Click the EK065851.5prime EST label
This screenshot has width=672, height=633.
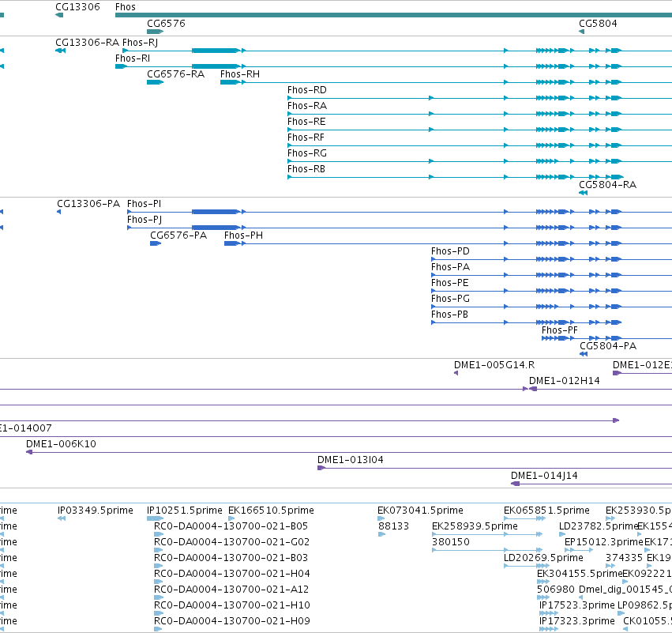546,511
